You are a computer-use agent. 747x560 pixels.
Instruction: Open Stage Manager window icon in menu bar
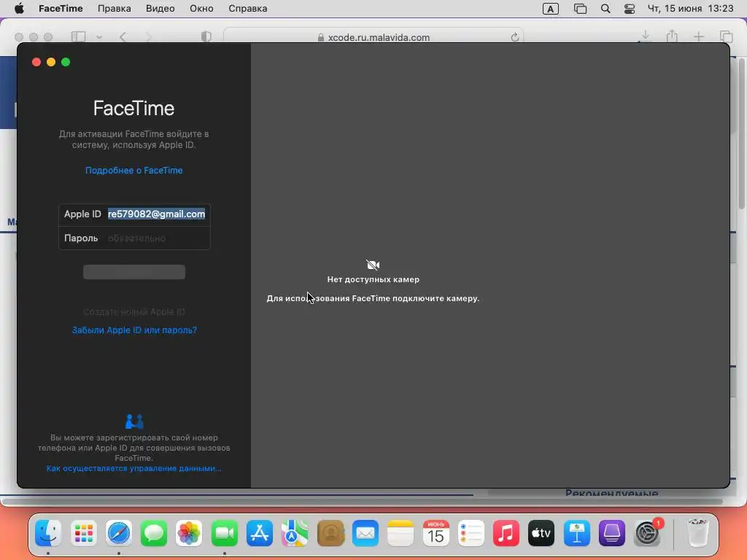tap(580, 9)
